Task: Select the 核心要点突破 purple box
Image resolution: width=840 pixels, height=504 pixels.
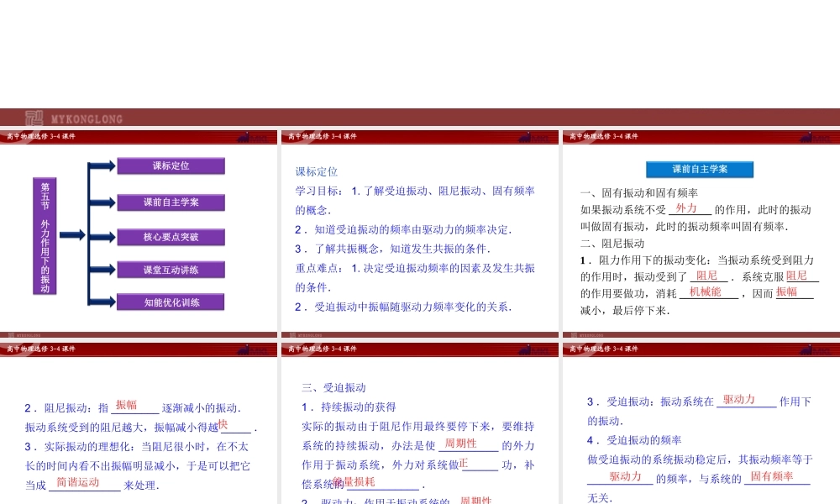Action: coord(171,237)
